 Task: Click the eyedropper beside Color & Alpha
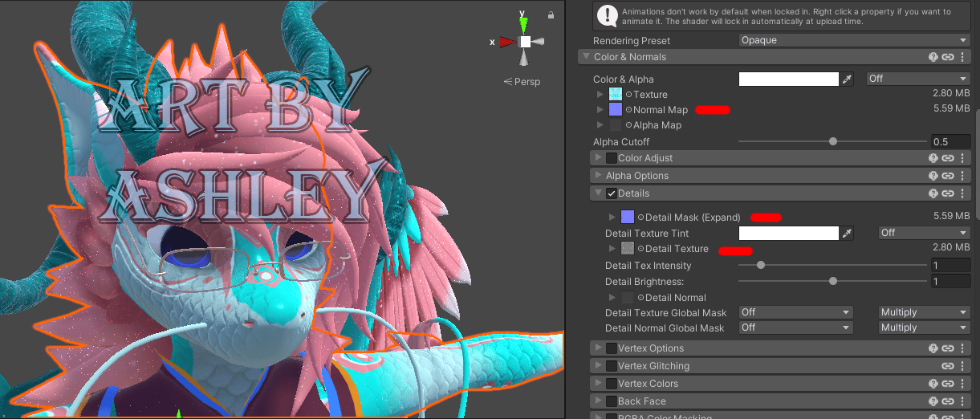pyautogui.click(x=848, y=79)
